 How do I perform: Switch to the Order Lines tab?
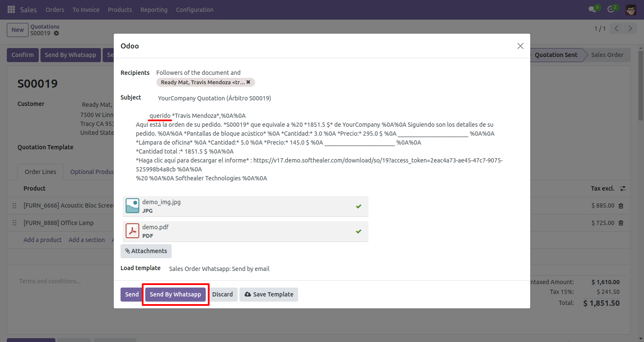point(40,172)
